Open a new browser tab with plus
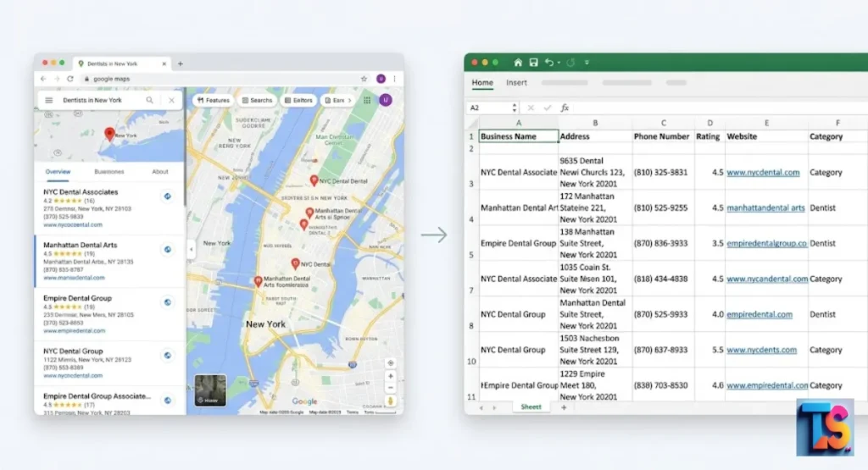This screenshot has width=868, height=470. (180, 64)
